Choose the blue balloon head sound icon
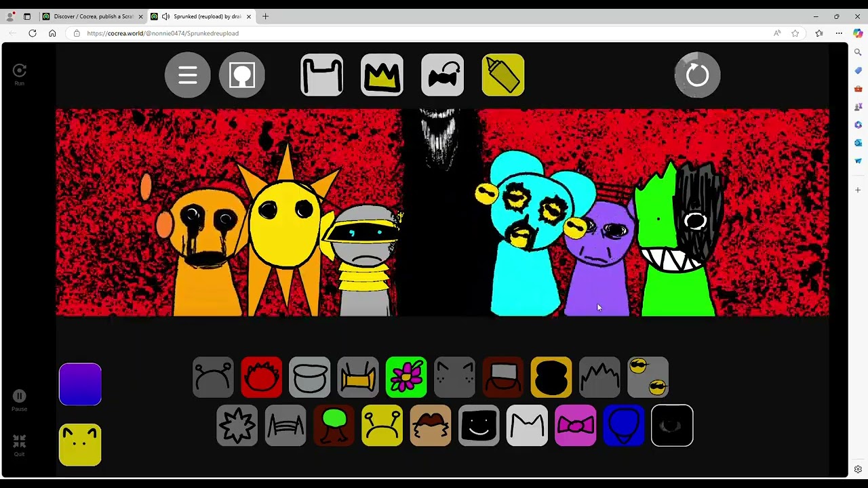The image size is (868, 488). click(x=624, y=426)
